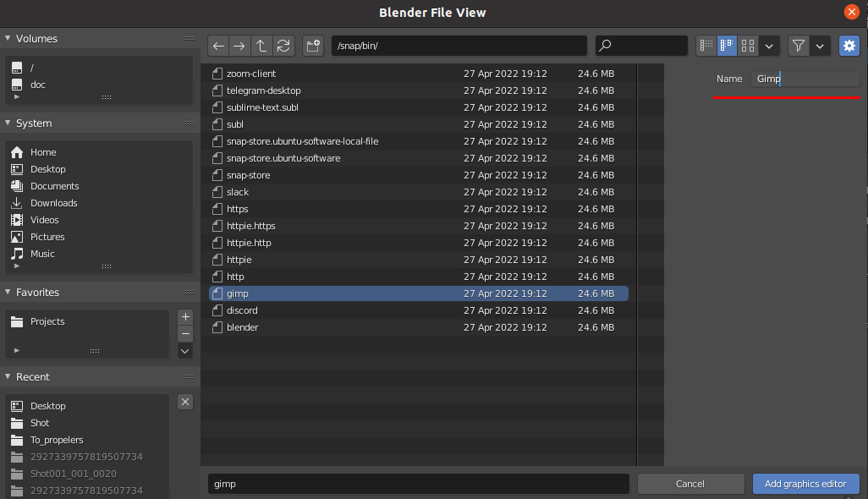Viewport: 868px width, 499px height.
Task: Select slack file
Action: (419, 192)
